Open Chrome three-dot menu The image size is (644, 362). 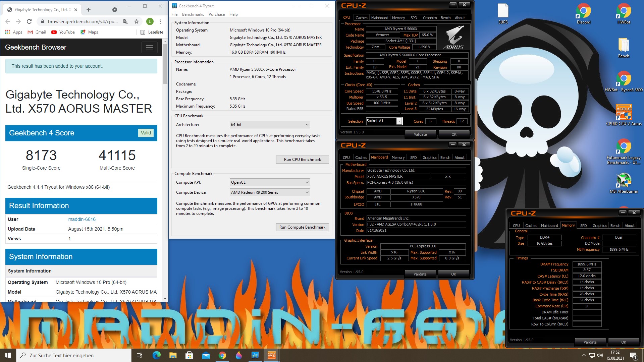point(161,21)
